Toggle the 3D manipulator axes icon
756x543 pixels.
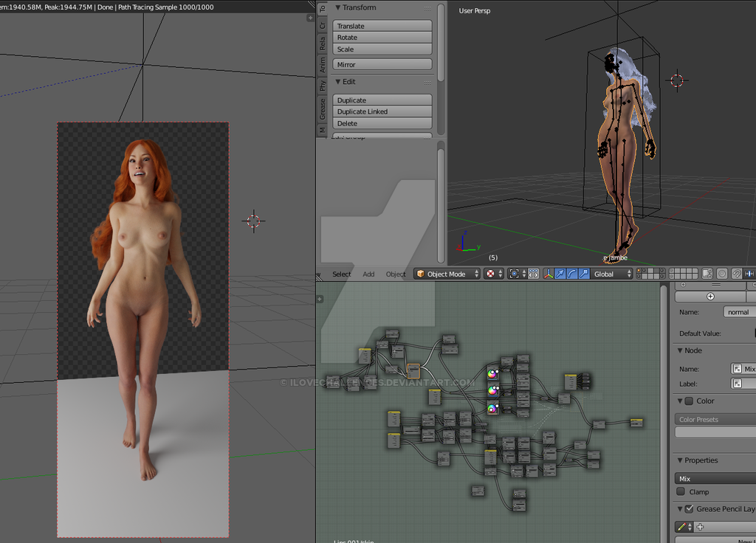tap(548, 274)
